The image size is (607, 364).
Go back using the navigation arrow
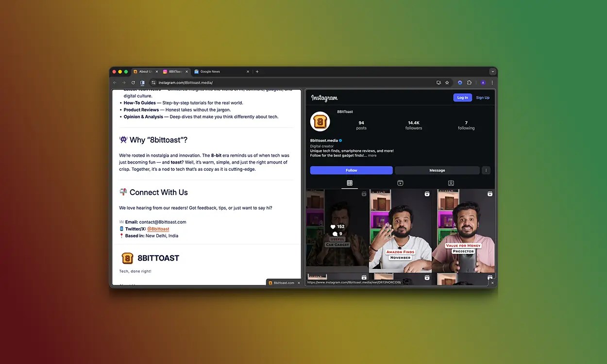(x=115, y=83)
